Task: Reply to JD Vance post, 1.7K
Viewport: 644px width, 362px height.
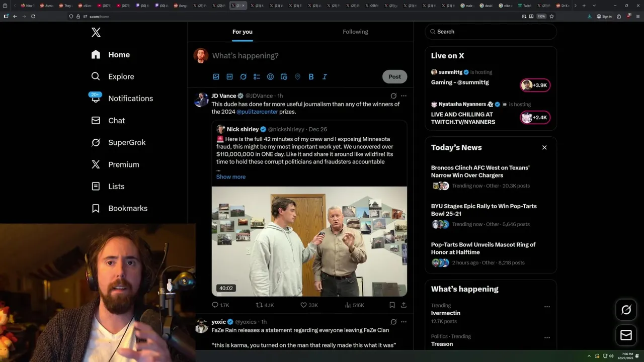Action: 220,305
